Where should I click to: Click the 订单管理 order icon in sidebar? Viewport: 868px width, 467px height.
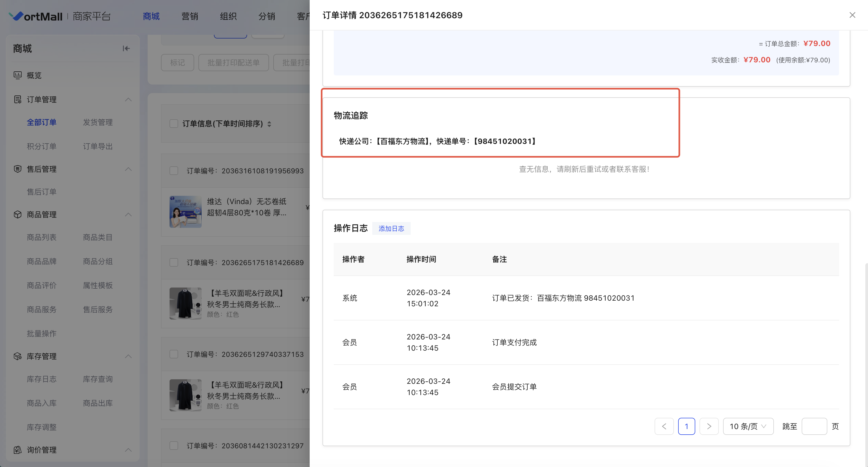(x=18, y=99)
